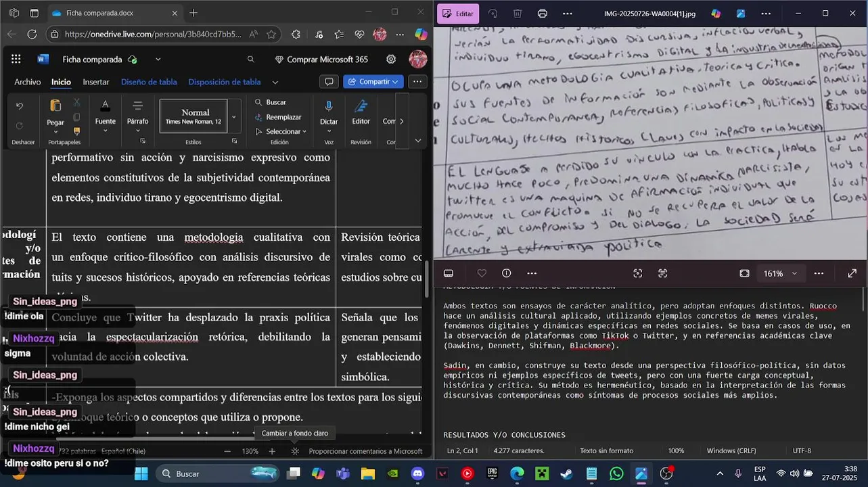Open Edge extensions puzzle icon

(296, 34)
